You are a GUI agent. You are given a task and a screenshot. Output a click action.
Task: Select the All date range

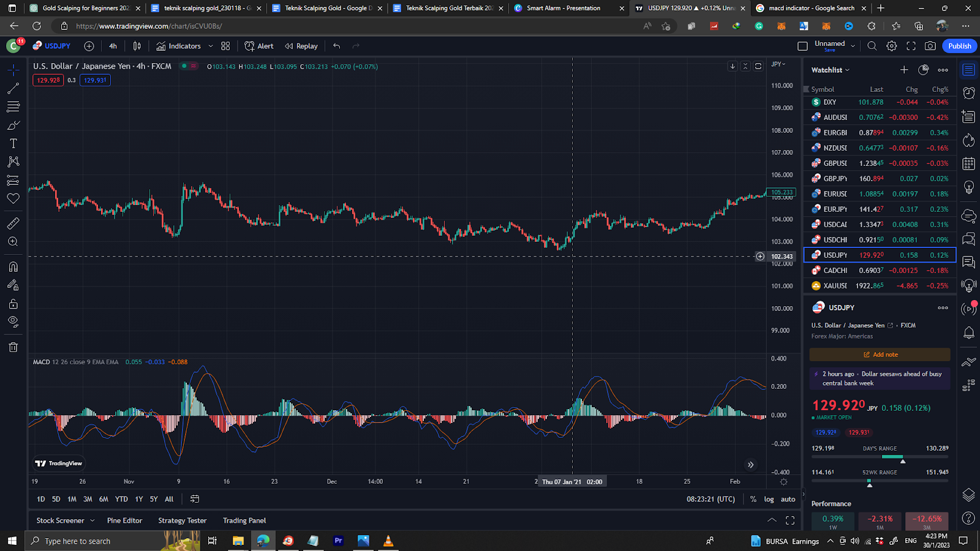[x=169, y=499]
